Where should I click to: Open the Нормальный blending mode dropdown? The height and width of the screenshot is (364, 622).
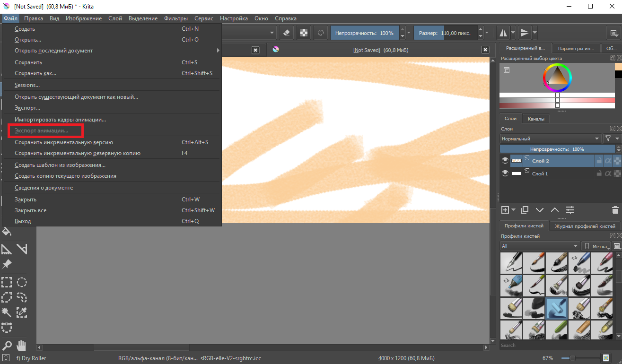point(550,139)
